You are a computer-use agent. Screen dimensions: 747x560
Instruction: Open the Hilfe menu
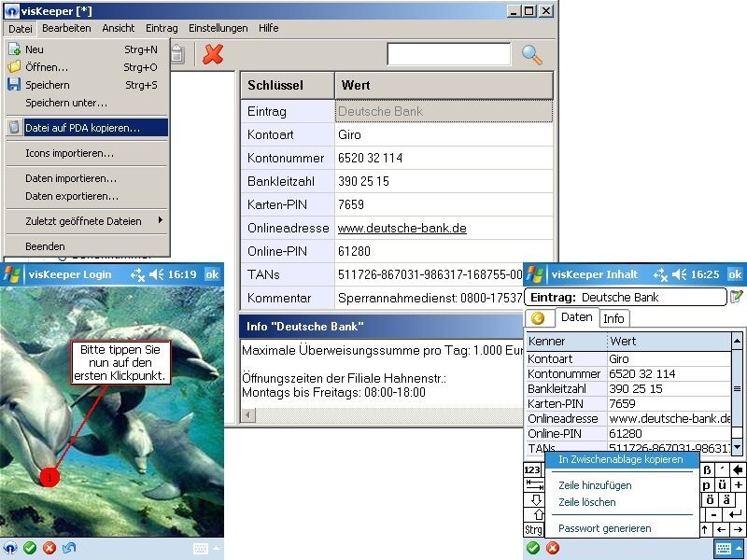pyautogui.click(x=269, y=28)
